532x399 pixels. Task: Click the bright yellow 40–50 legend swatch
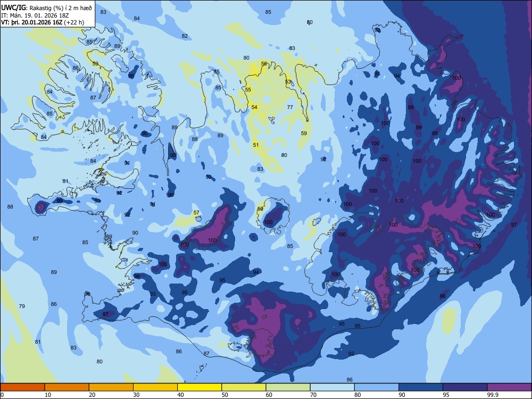click(199, 387)
